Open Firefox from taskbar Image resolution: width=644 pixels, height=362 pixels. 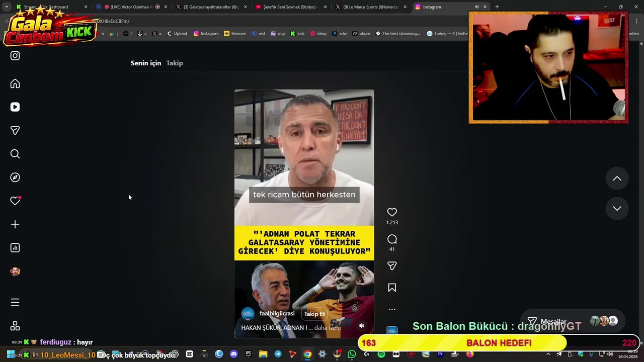pyautogui.click(x=469, y=354)
